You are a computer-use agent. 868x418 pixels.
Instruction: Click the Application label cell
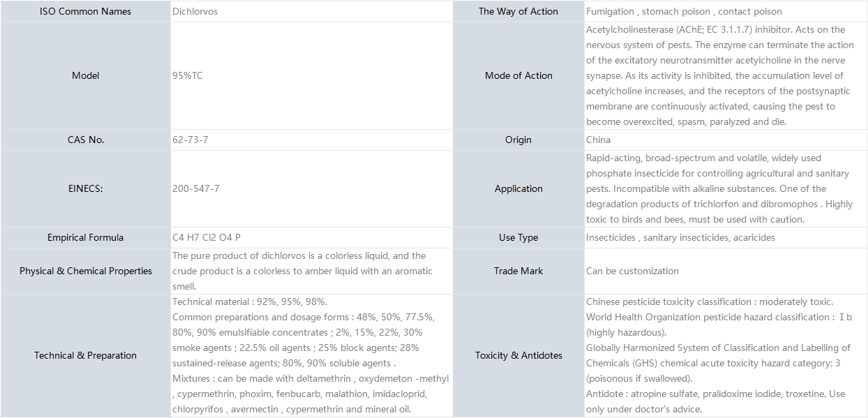pos(518,188)
